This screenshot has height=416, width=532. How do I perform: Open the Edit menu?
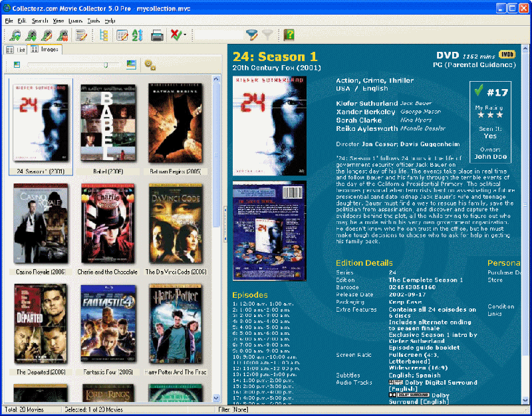coord(22,21)
